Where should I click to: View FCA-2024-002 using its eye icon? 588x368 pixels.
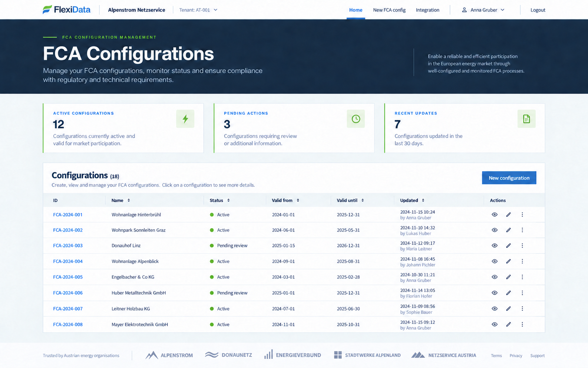[494, 230]
